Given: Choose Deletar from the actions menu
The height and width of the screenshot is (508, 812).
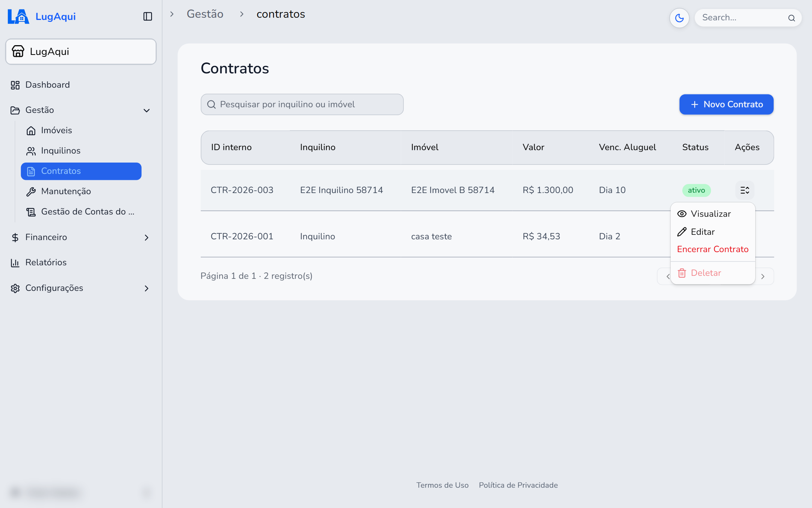Looking at the screenshot, I should coord(713,273).
